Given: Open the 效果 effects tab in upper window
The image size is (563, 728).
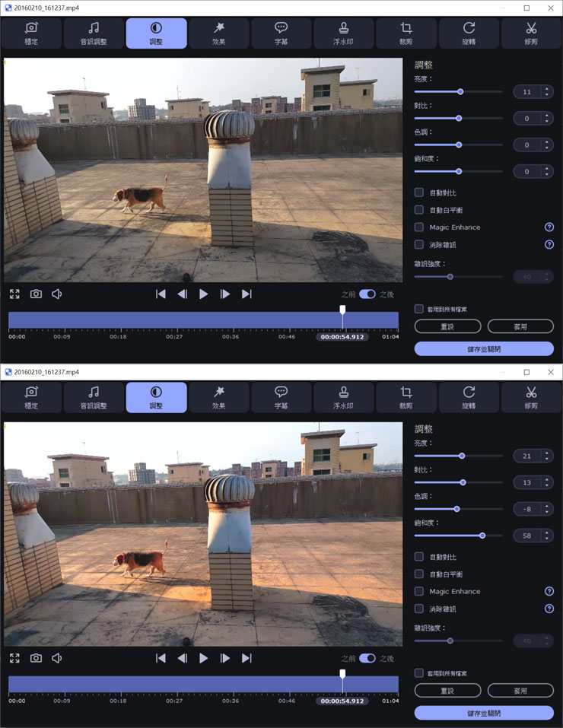Looking at the screenshot, I should point(219,33).
